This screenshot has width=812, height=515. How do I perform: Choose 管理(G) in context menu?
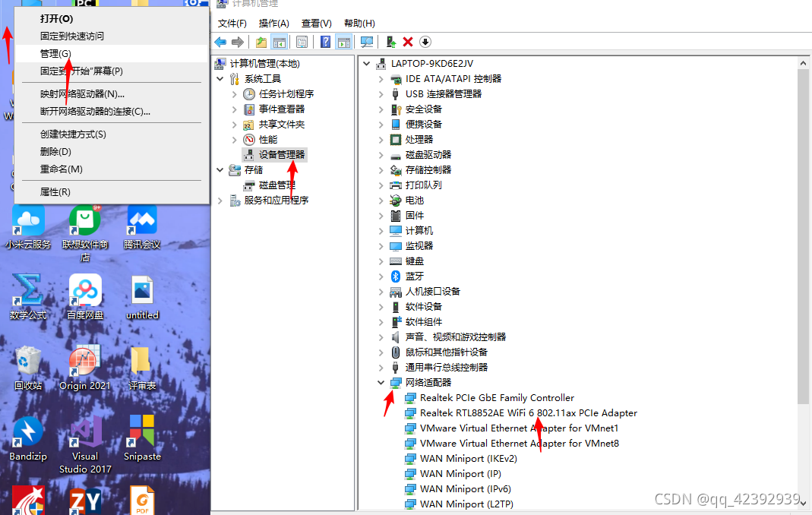pyautogui.click(x=112, y=53)
